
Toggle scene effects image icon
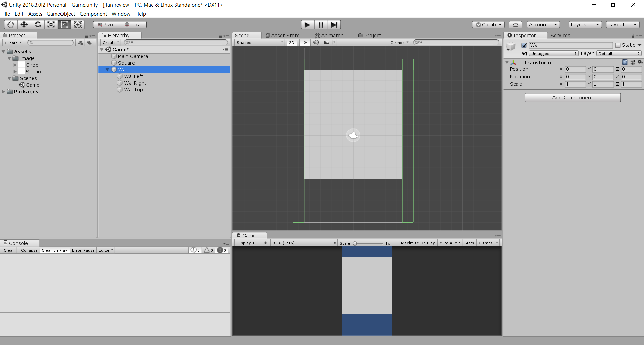click(326, 42)
